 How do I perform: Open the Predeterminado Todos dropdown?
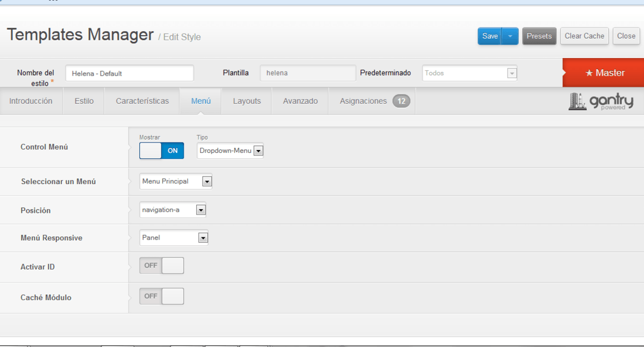tap(470, 73)
